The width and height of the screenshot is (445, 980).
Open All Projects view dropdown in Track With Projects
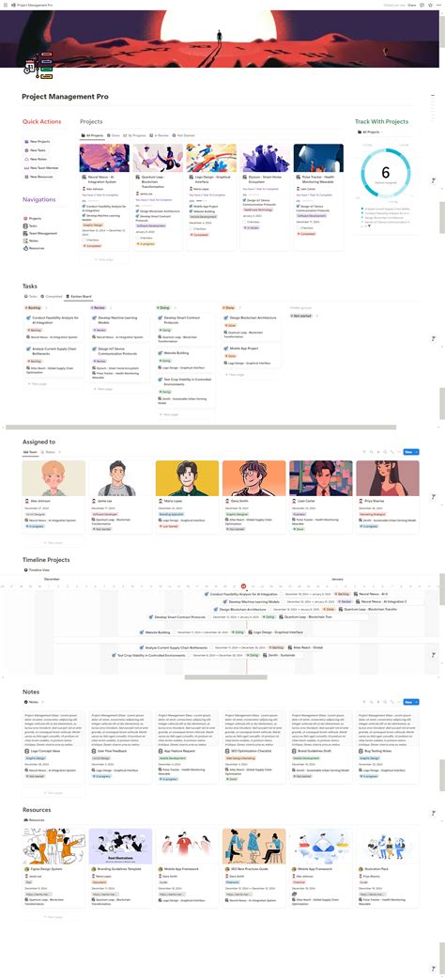point(368,132)
